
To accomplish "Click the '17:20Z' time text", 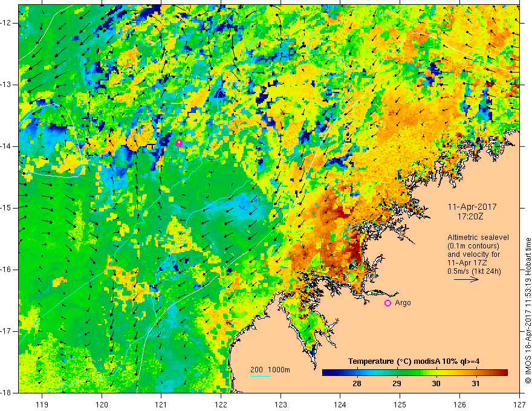I will [x=470, y=216].
